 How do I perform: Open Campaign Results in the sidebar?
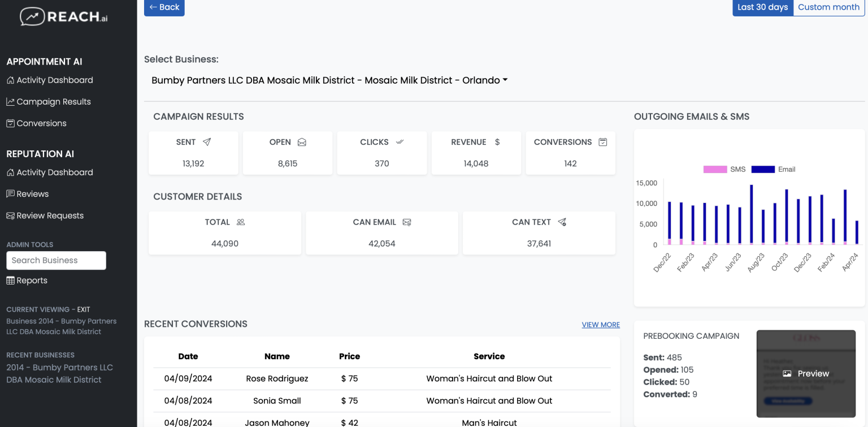tap(54, 102)
